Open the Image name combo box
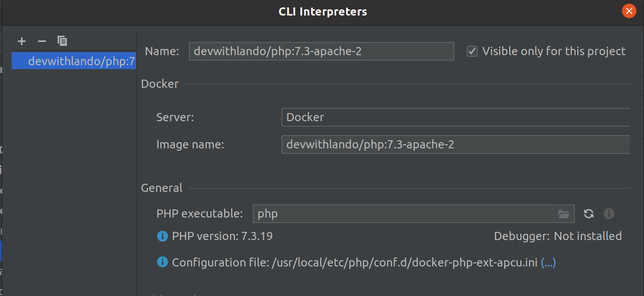This screenshot has height=296, width=644. tap(456, 145)
